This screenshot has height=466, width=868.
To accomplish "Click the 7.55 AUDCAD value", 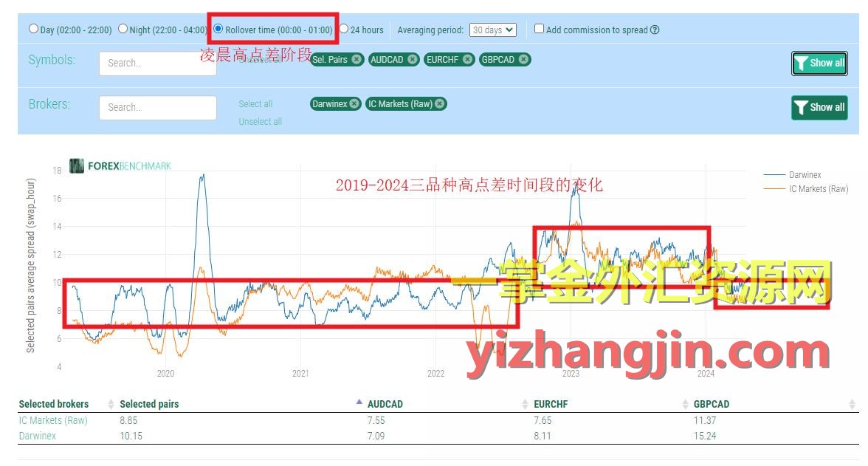I will coord(376,420).
